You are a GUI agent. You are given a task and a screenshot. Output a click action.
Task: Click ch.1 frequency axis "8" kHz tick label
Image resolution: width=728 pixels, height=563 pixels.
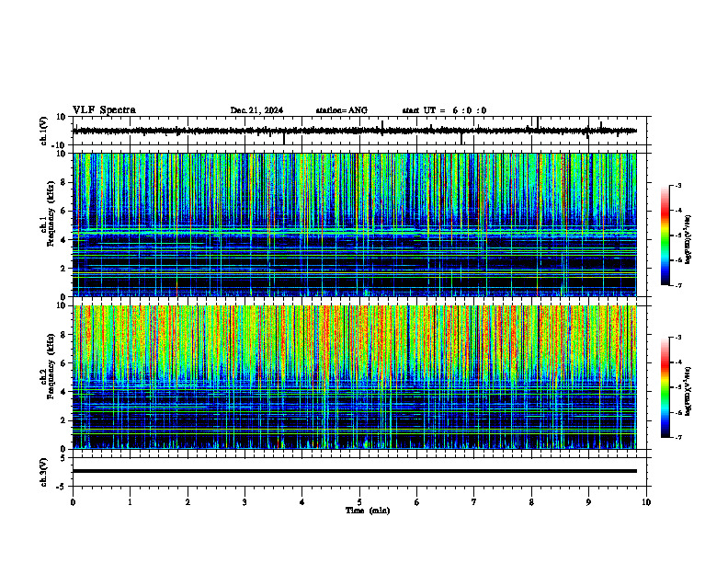pyautogui.click(x=64, y=182)
